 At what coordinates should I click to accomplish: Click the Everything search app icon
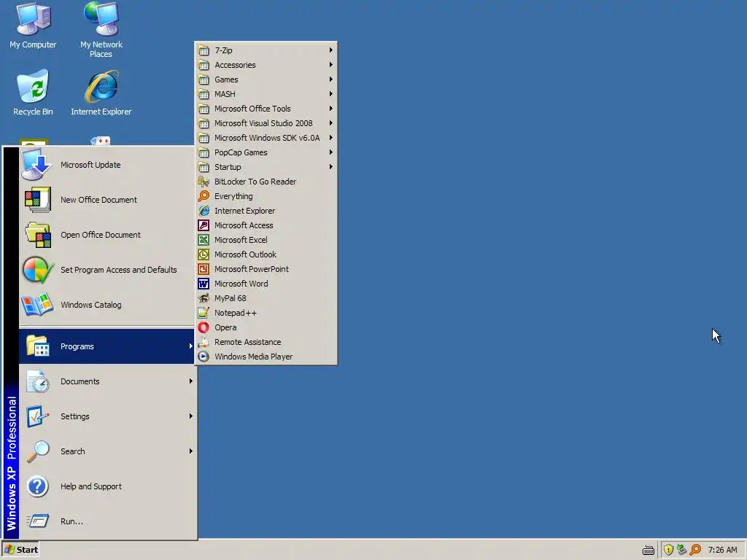(204, 196)
